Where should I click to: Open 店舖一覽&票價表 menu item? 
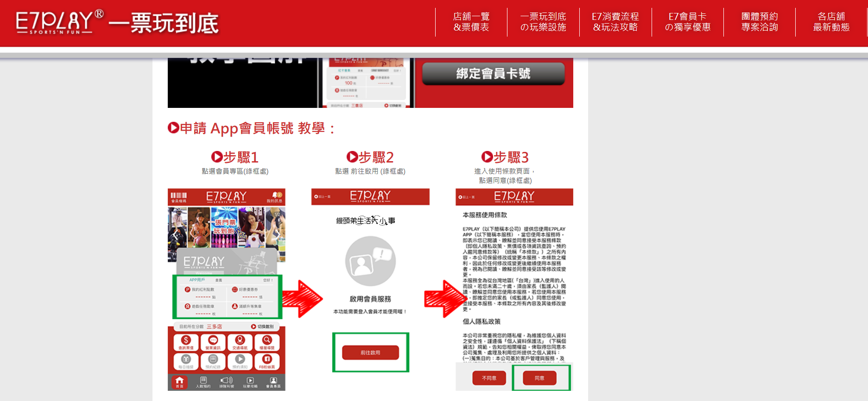pyautogui.click(x=471, y=22)
